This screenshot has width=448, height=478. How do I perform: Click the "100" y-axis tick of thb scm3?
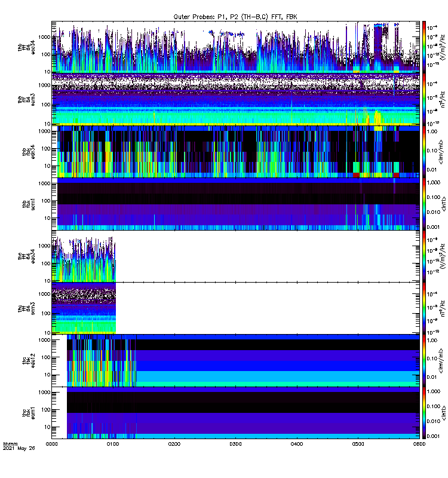[46, 105]
